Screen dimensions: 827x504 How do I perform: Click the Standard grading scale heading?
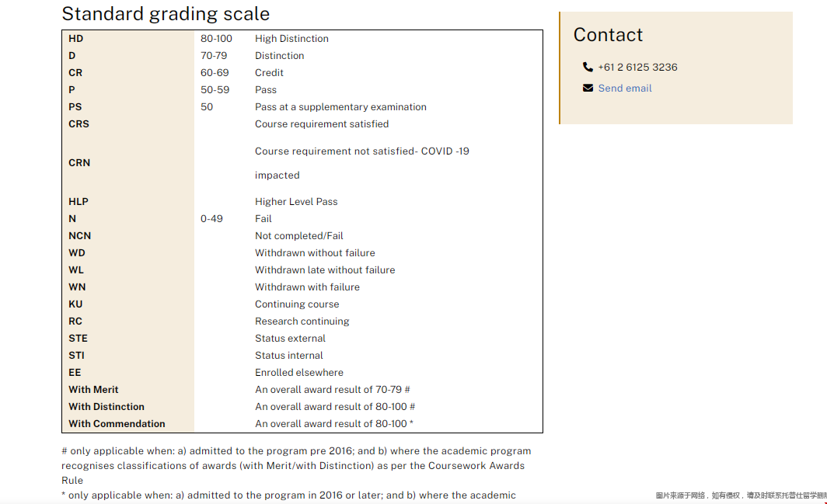click(166, 14)
